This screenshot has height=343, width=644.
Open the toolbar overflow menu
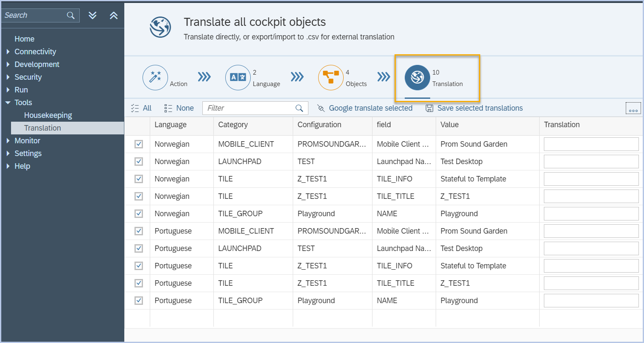[633, 109]
